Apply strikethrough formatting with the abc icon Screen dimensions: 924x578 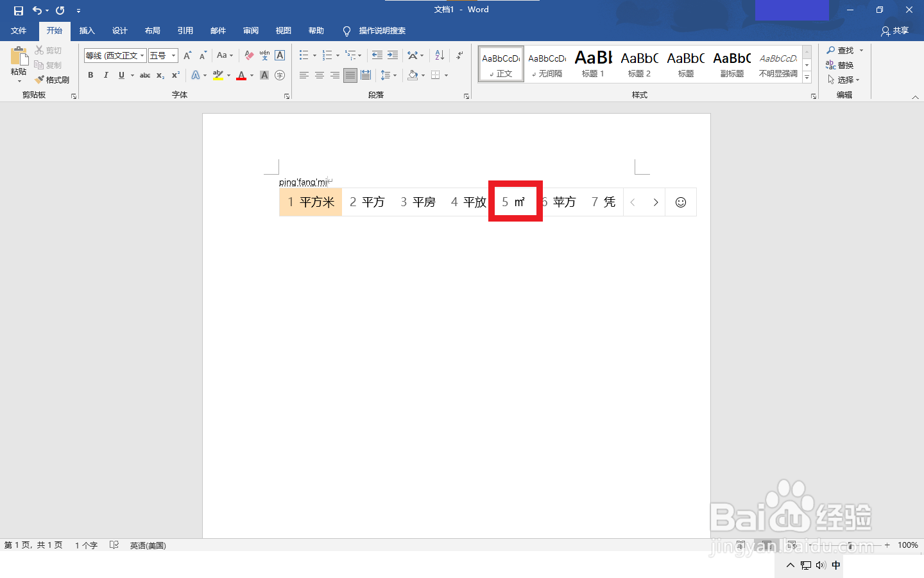tap(145, 75)
